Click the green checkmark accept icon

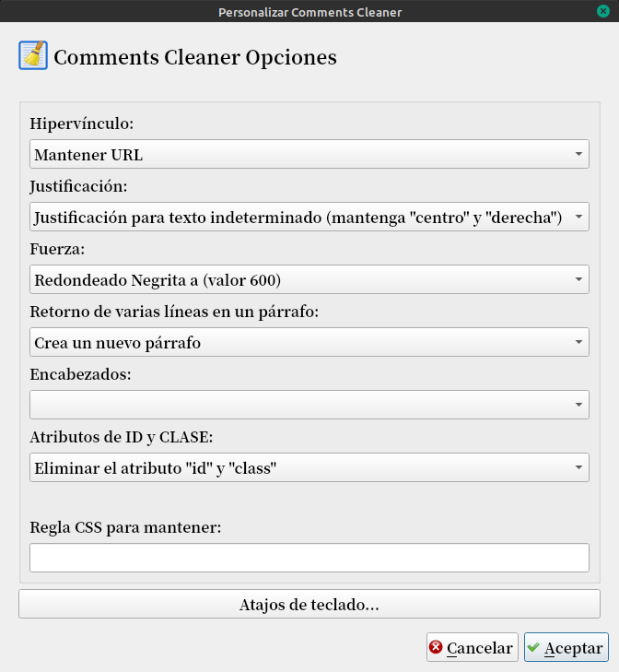point(533,648)
